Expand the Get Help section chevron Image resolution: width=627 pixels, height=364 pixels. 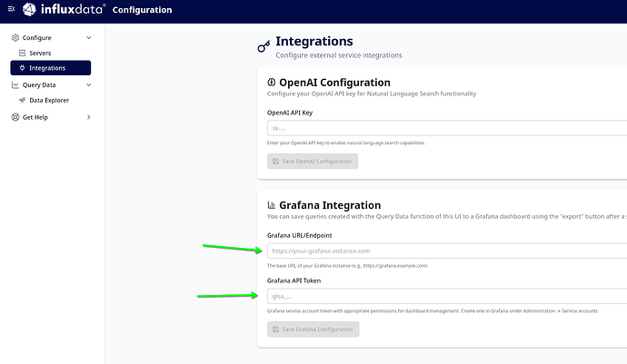click(88, 117)
